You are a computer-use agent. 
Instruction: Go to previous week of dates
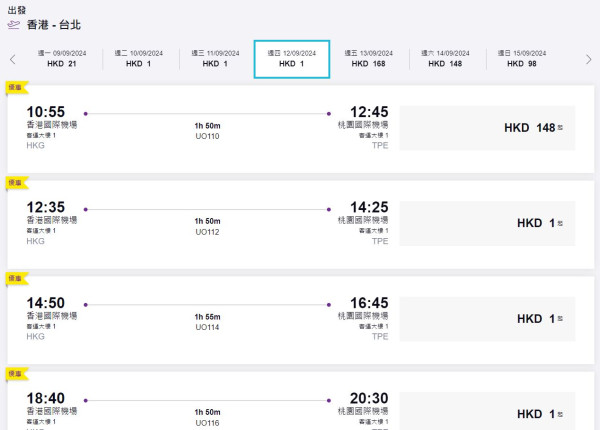point(12,59)
